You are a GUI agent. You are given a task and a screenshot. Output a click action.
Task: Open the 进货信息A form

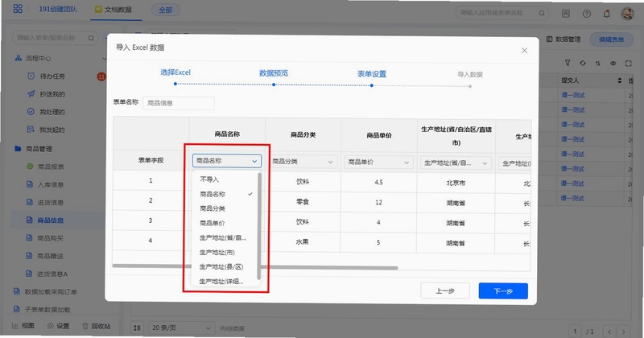pos(52,274)
